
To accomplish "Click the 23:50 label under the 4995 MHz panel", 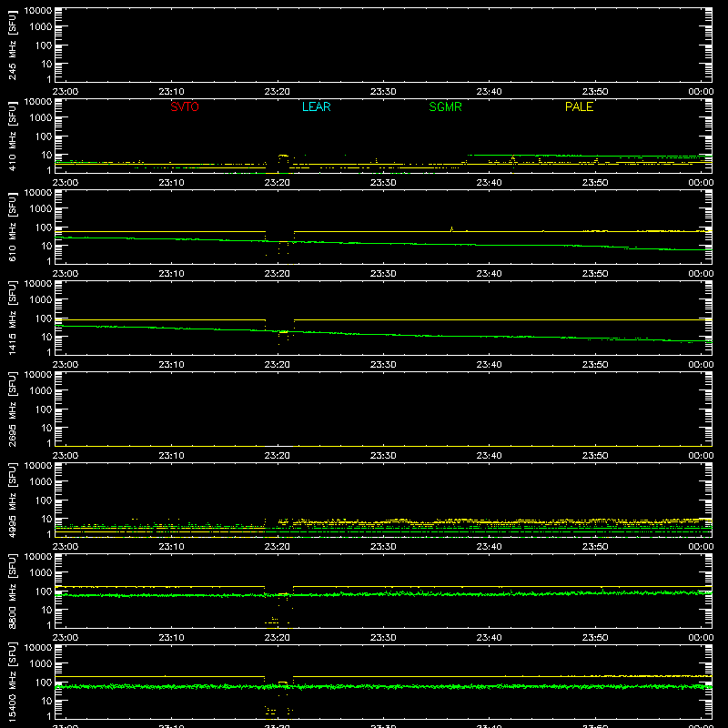I will (x=595, y=547).
